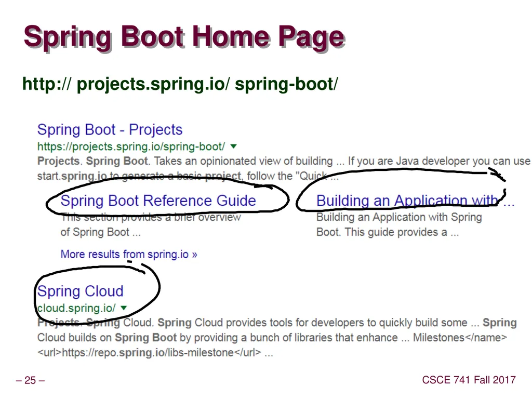Click text 'Boot. This guide provides a ...'

(x=388, y=232)
